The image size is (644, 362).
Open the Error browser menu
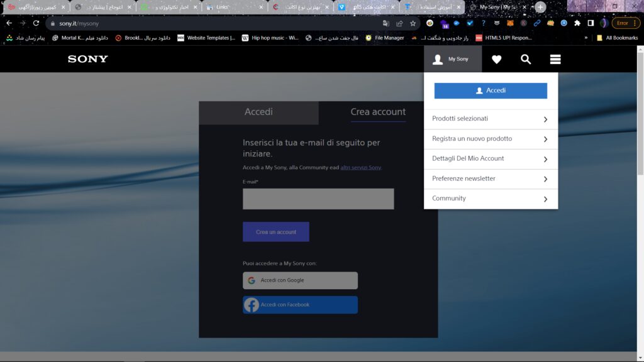coord(626,23)
